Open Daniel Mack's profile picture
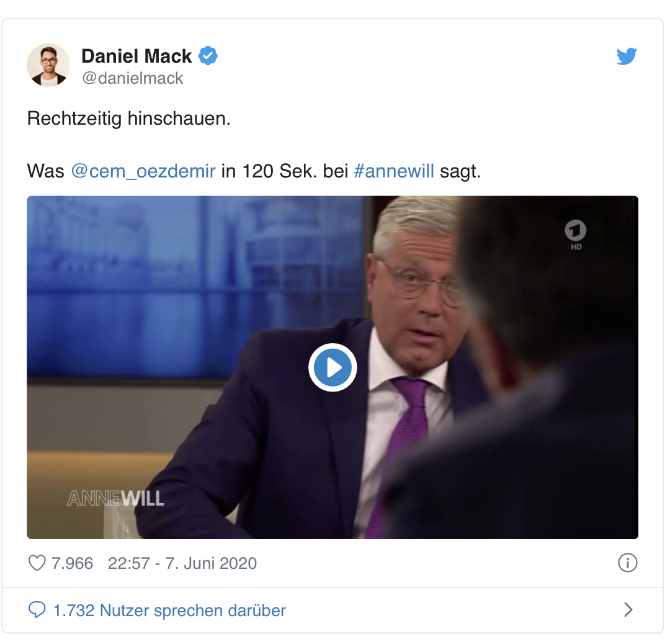The image size is (670, 644). (x=48, y=65)
